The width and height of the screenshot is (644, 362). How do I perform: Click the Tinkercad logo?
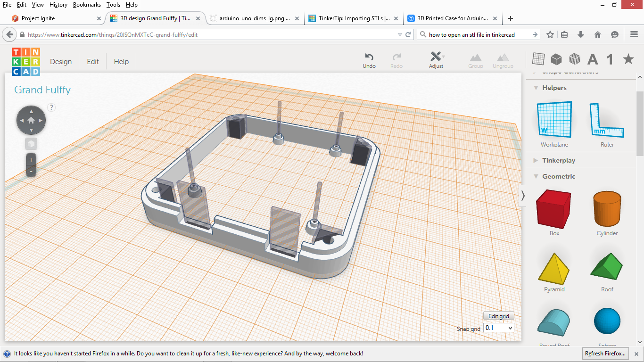point(26,61)
